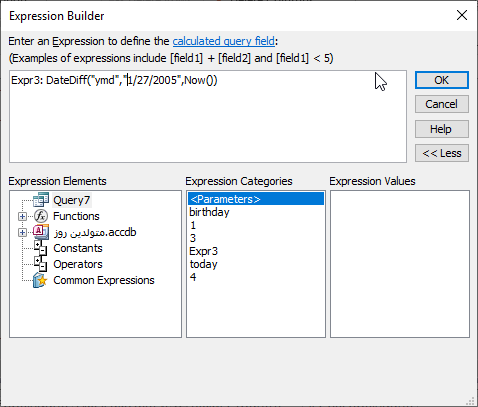Choose birthday in Expression Categories
Image resolution: width=478 pixels, height=407 pixels.
[209, 212]
